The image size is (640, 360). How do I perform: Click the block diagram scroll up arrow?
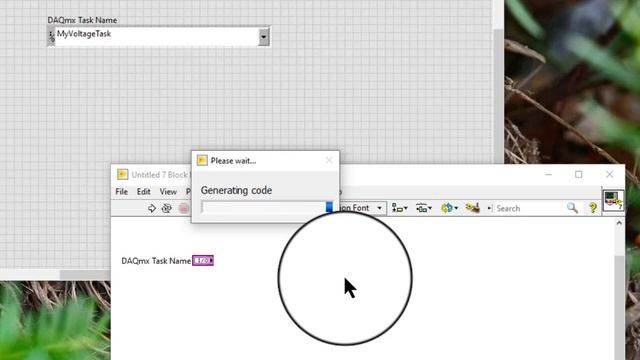619,223
